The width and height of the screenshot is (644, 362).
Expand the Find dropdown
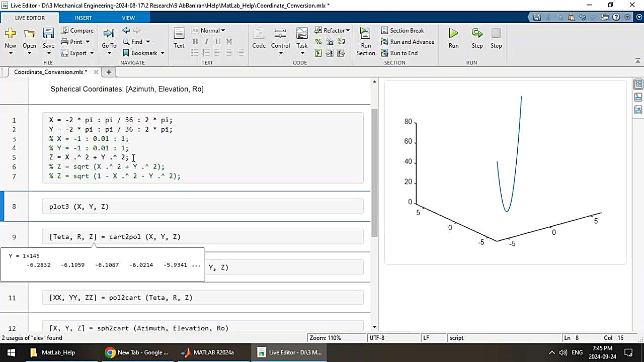point(147,42)
